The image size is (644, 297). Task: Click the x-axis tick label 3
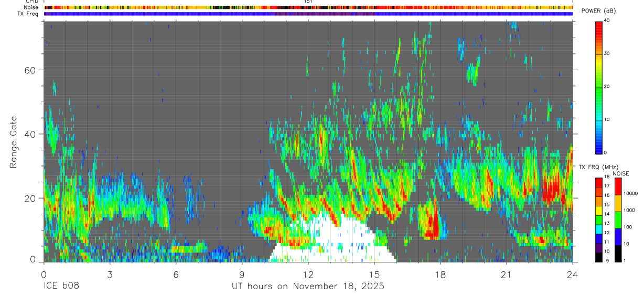[110, 274]
